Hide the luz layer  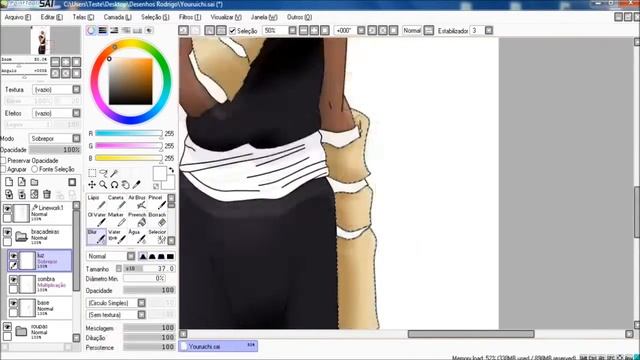(13, 256)
